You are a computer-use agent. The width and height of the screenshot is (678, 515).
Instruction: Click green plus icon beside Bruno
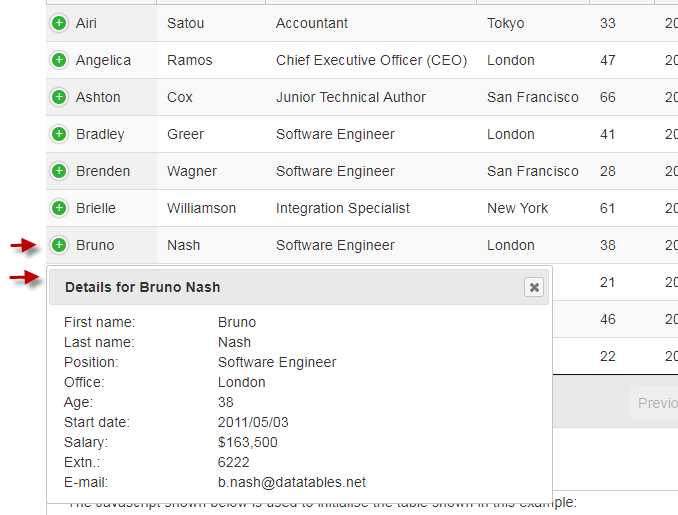[59, 245]
